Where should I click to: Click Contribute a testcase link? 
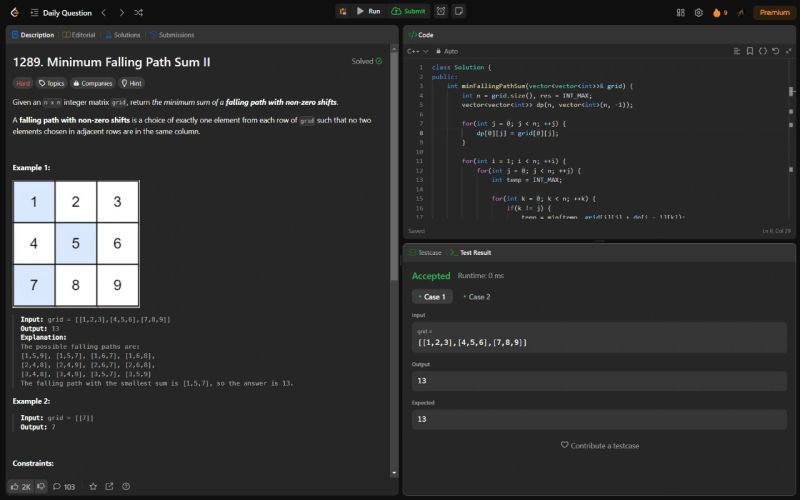(x=599, y=445)
